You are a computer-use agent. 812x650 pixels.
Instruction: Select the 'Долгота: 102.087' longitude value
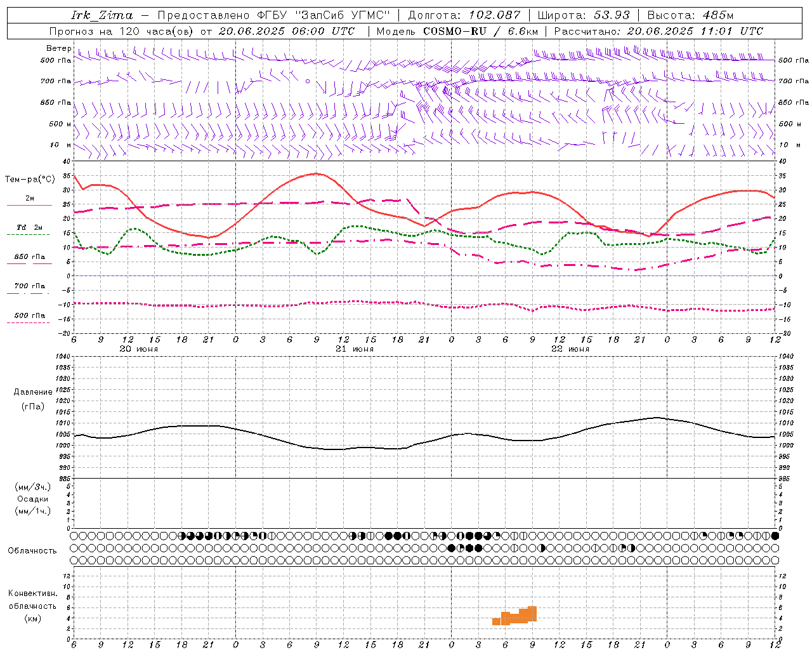464,15
